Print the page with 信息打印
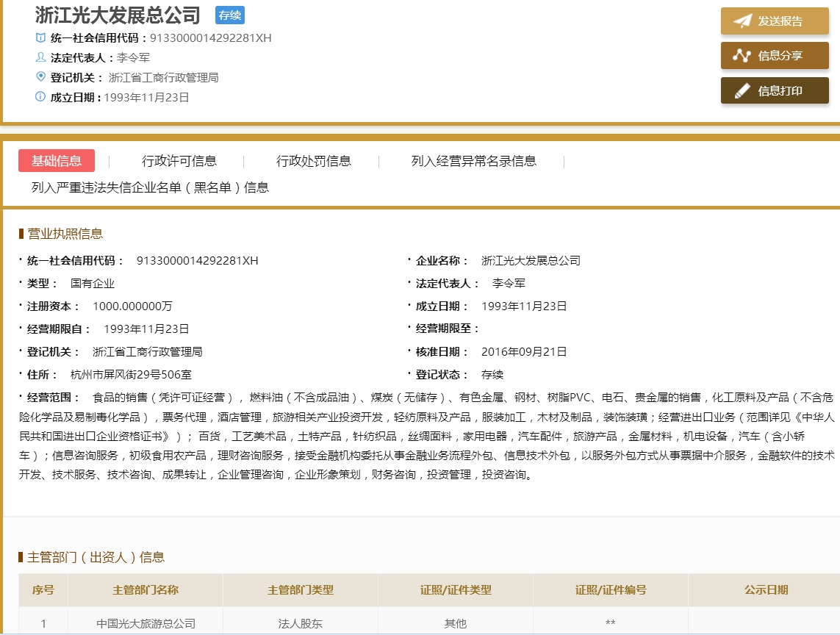840x635 pixels. pyautogui.click(x=775, y=90)
